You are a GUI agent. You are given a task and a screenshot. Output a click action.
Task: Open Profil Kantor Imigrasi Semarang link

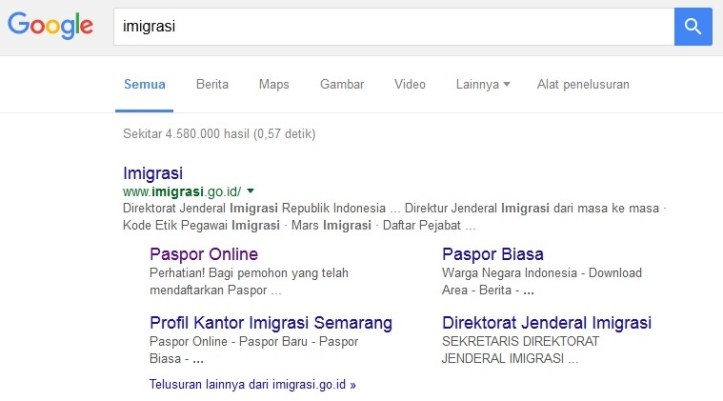(x=271, y=323)
